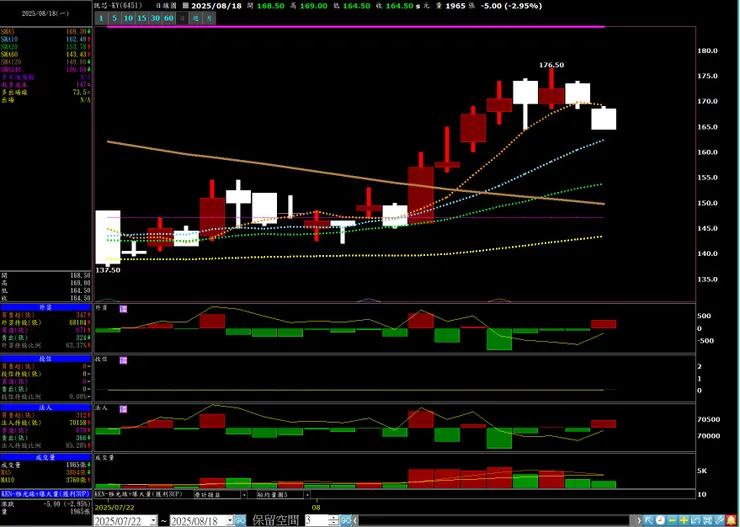This screenshot has height=527, width=740.
Task: Click the 176.50 high price label on chart
Action: (x=552, y=65)
